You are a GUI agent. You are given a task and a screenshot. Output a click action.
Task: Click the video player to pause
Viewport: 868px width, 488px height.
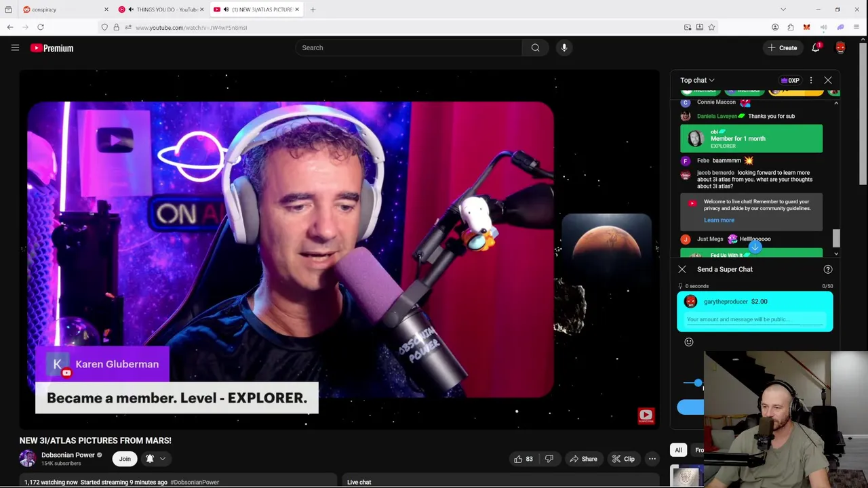click(339, 249)
